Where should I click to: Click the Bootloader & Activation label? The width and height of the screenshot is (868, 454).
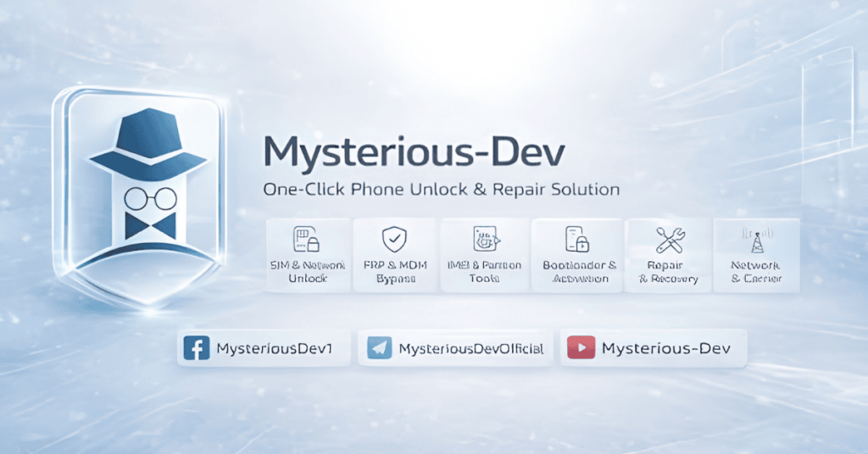point(580,272)
